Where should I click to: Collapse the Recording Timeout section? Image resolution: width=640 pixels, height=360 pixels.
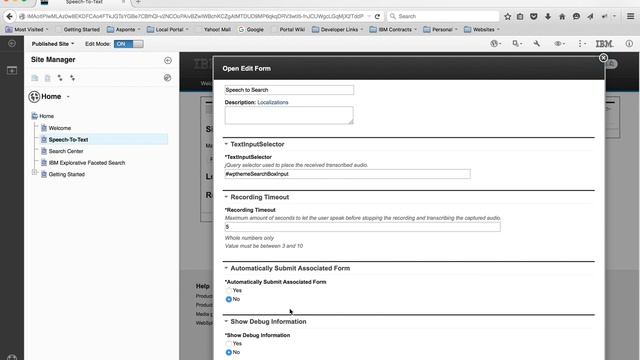pyautogui.click(x=226, y=197)
